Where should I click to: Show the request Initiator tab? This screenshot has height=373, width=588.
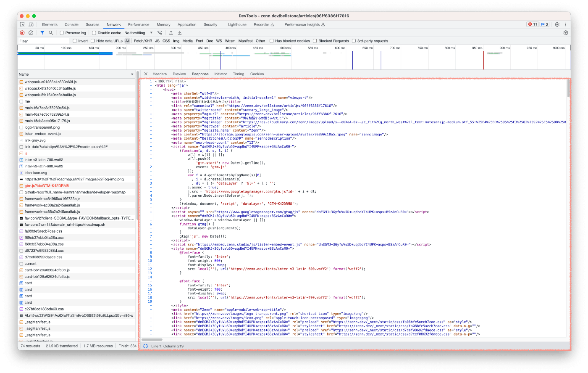pos(220,74)
